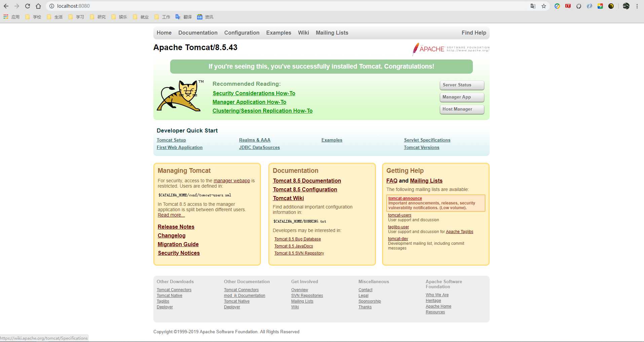Open the Migration Guide link

click(178, 244)
